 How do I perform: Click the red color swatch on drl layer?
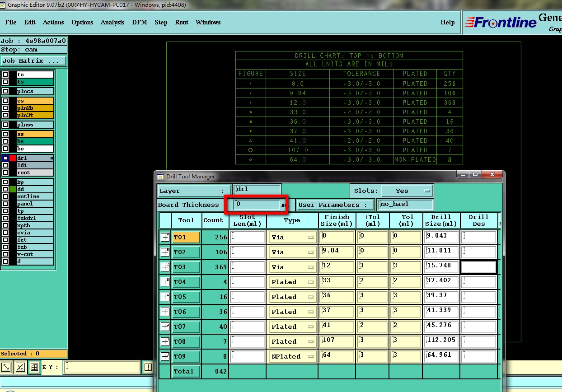click(13, 158)
